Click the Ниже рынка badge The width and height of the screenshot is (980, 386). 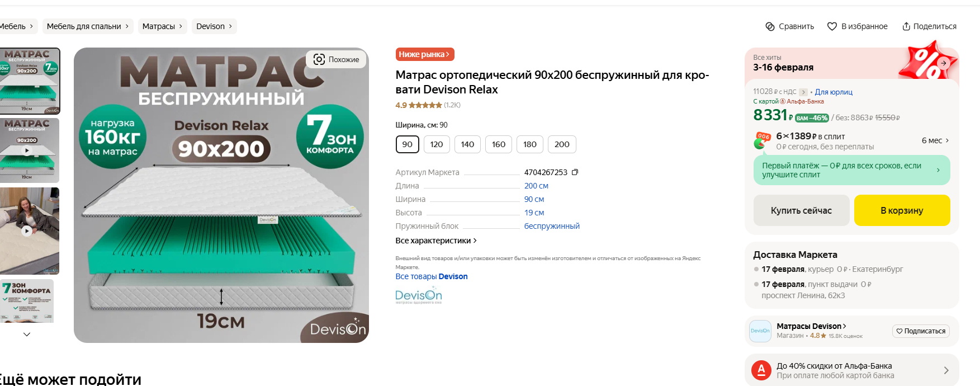(x=425, y=54)
